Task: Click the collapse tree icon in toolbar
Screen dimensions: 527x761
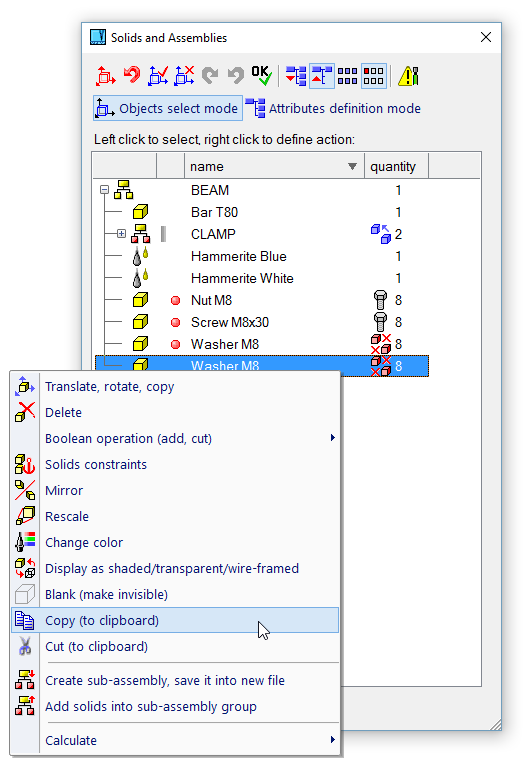Action: 321,76
